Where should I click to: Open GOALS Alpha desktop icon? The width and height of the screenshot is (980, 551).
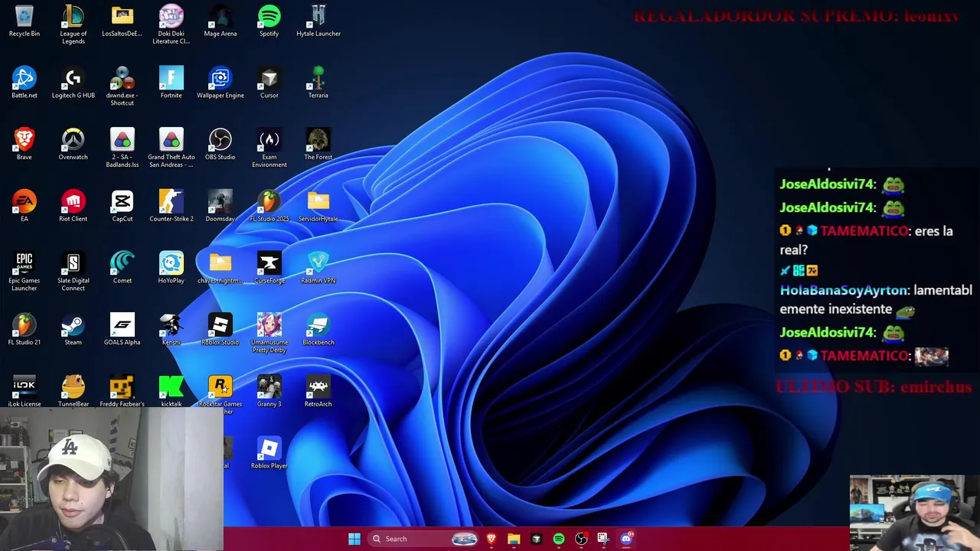(x=122, y=330)
